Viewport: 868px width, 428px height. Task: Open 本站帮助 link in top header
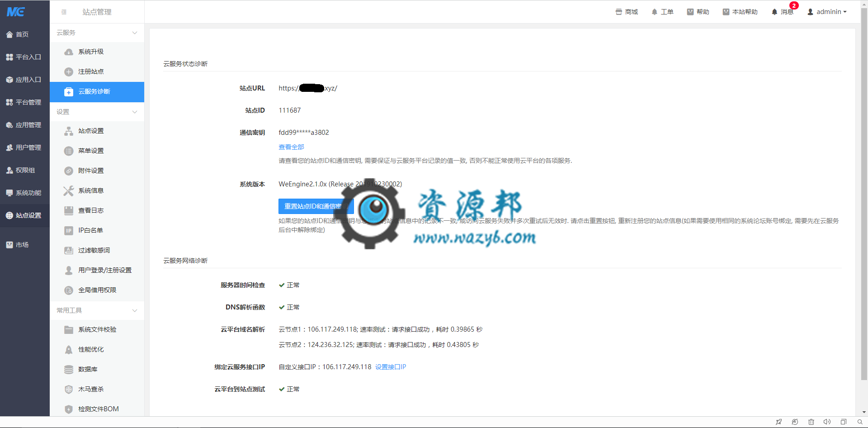click(740, 12)
